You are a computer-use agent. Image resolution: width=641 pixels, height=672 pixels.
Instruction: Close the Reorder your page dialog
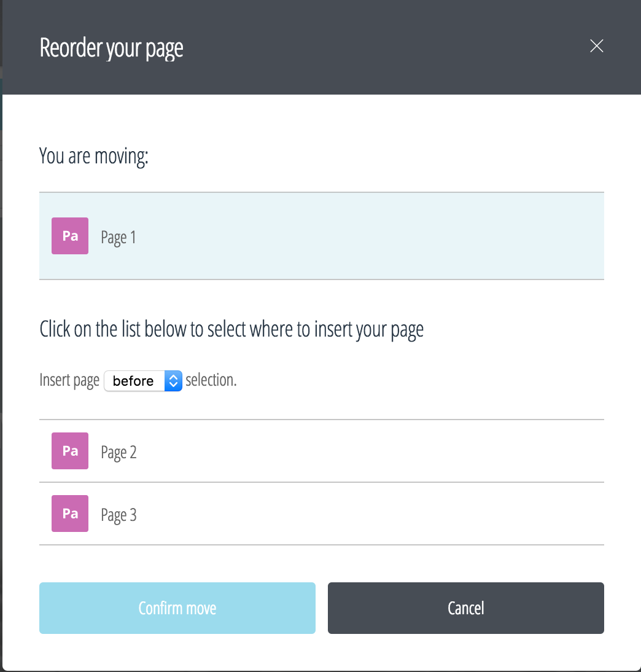click(x=596, y=46)
